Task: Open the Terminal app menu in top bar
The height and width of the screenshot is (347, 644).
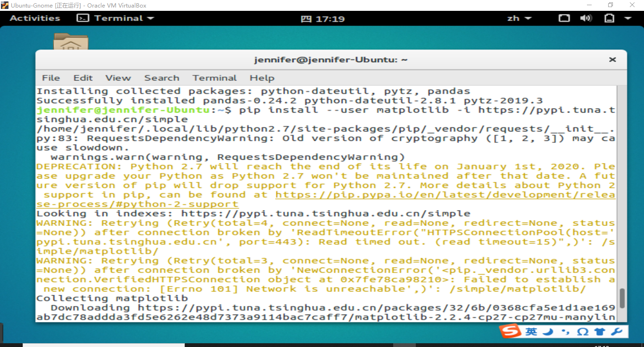Action: coord(116,18)
